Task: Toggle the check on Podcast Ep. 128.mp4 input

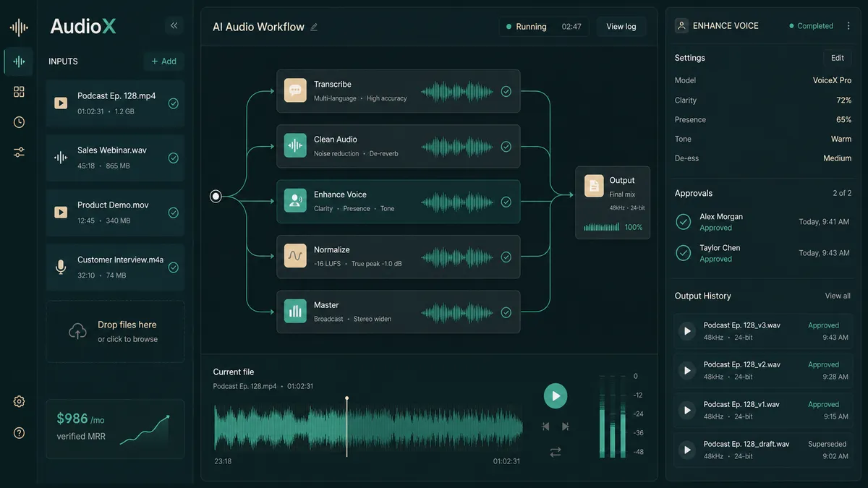Action: [174, 103]
